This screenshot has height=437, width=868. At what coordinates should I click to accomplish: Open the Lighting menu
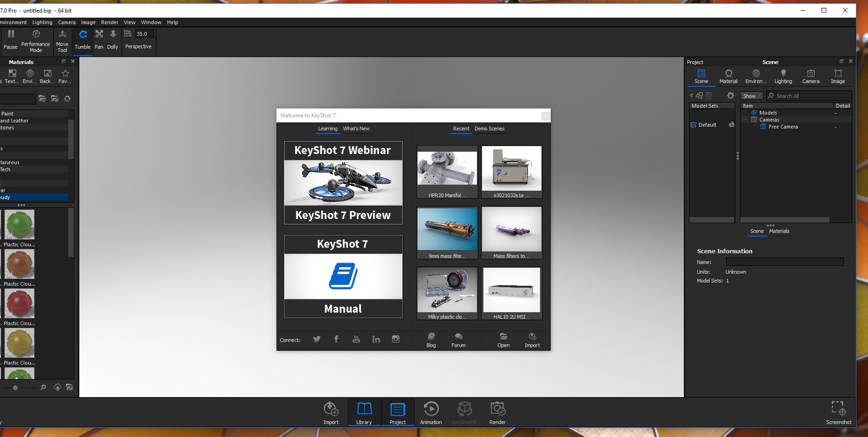point(42,22)
